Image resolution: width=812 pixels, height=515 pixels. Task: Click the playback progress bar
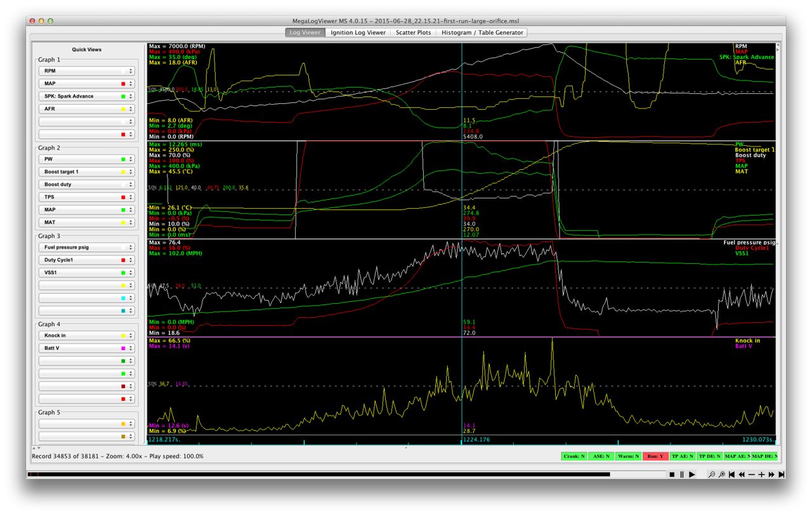coord(317,474)
